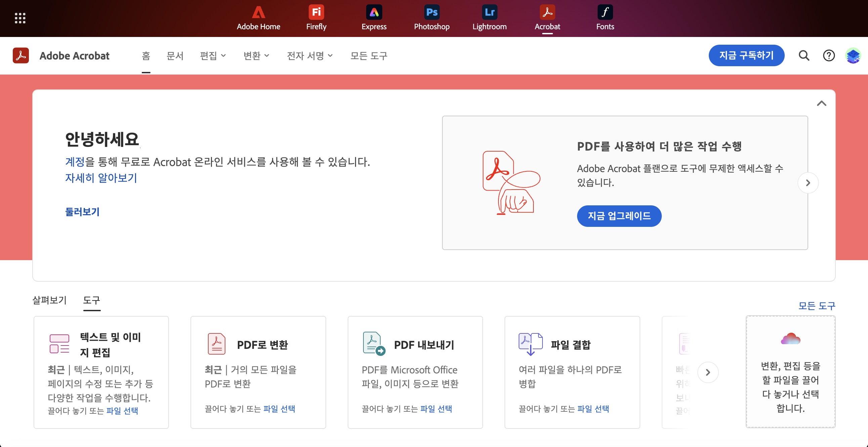This screenshot has height=447, width=868.
Task: Open the Photoshop app icon
Action: pos(431,13)
